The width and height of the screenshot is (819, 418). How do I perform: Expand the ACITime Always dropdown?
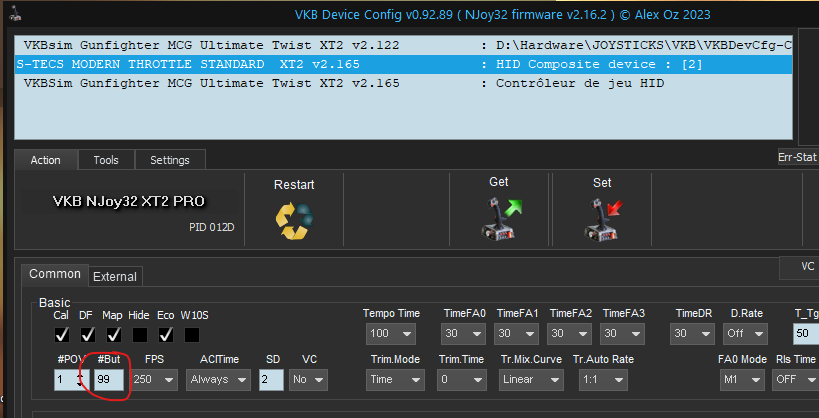223,380
